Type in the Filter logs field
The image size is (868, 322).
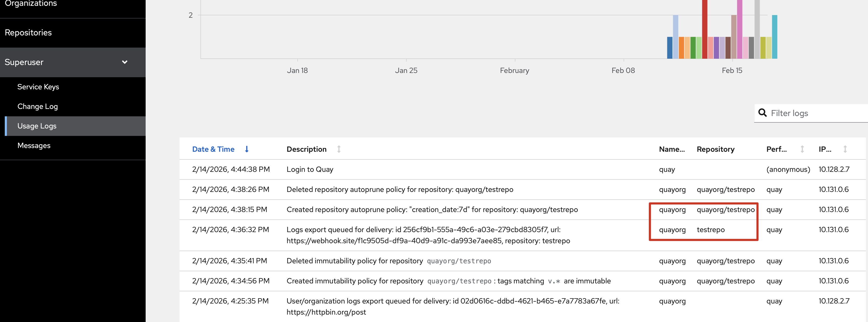point(815,113)
